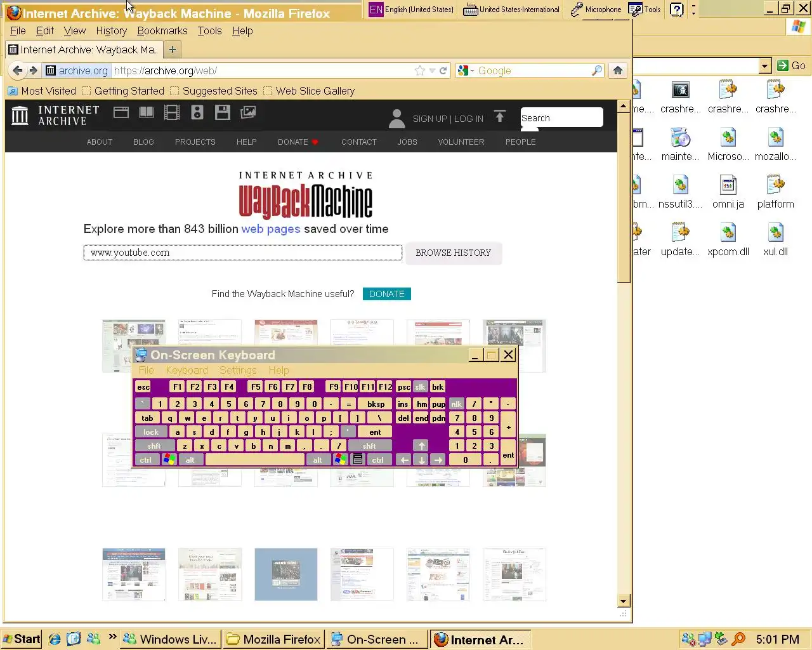Click the Windows Start button
This screenshot has width=812, height=650.
click(21, 639)
